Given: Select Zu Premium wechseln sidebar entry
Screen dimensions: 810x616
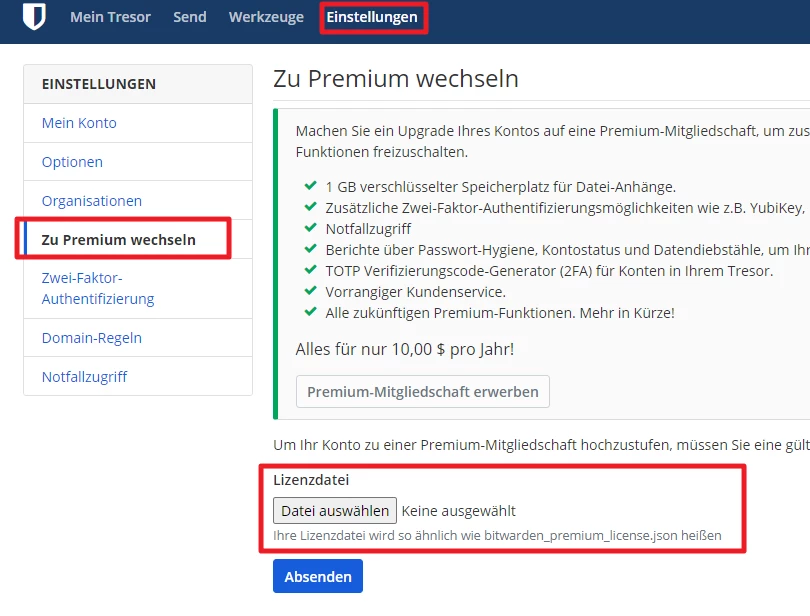Looking at the screenshot, I should [119, 240].
